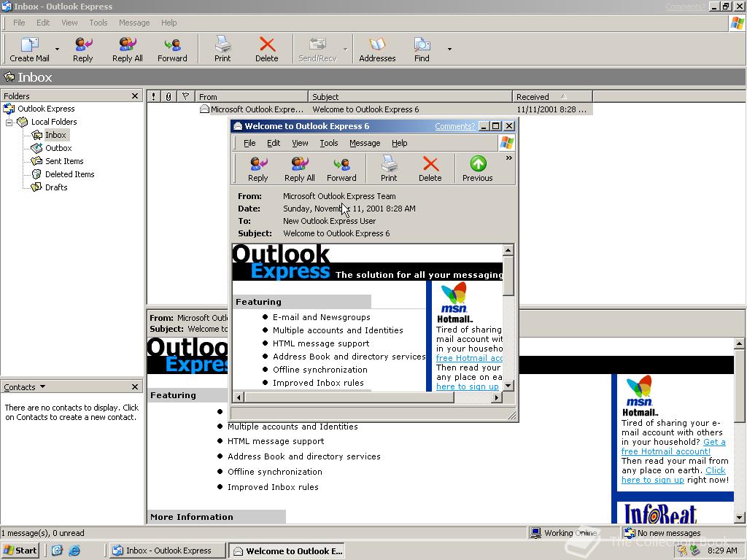The image size is (747, 560).
Task: Click Forward in main Inbox toolbar
Action: [172, 49]
